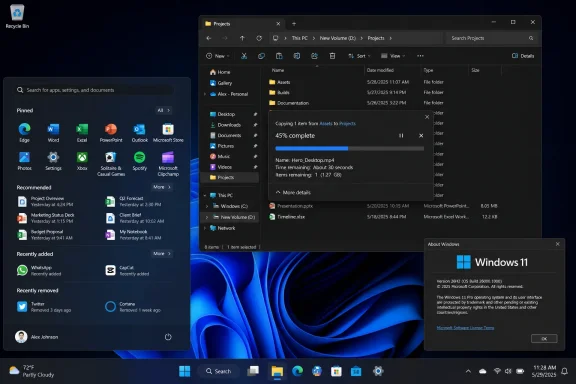Screen dimensions: 576x384
Task: Open Edge from pinned apps
Action: point(24,133)
